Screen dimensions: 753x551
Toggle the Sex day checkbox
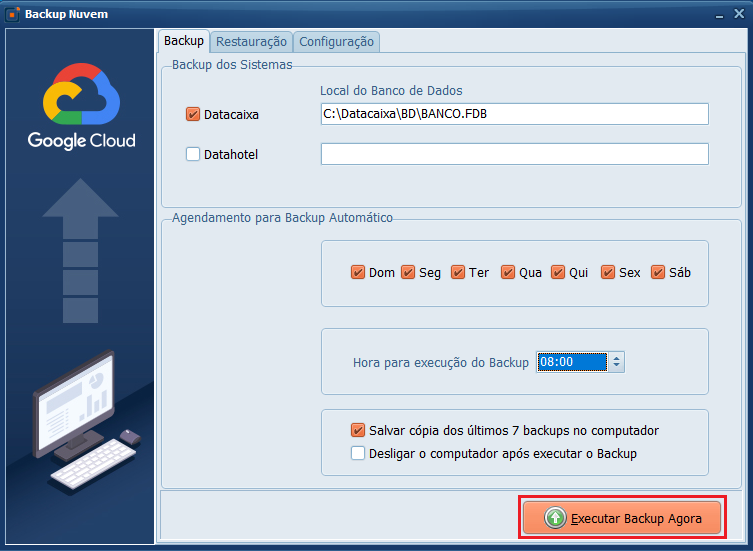click(608, 272)
